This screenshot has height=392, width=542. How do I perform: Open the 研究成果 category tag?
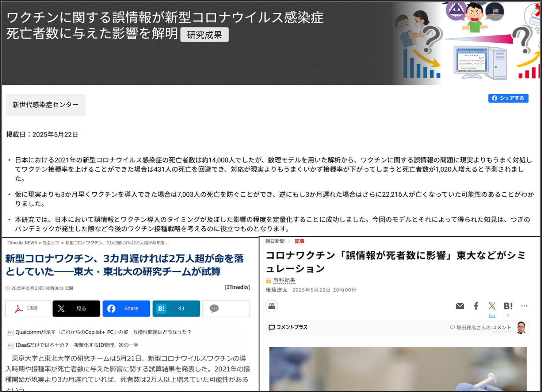tap(204, 35)
